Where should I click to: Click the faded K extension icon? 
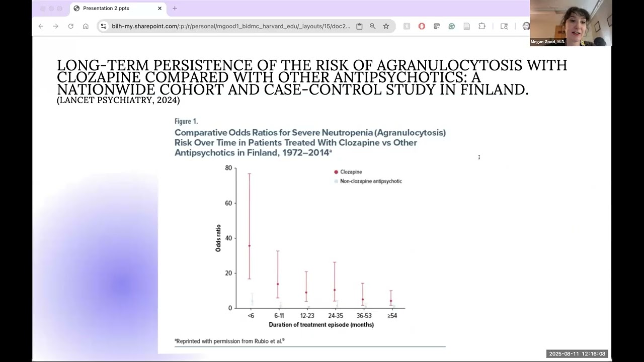point(407,26)
